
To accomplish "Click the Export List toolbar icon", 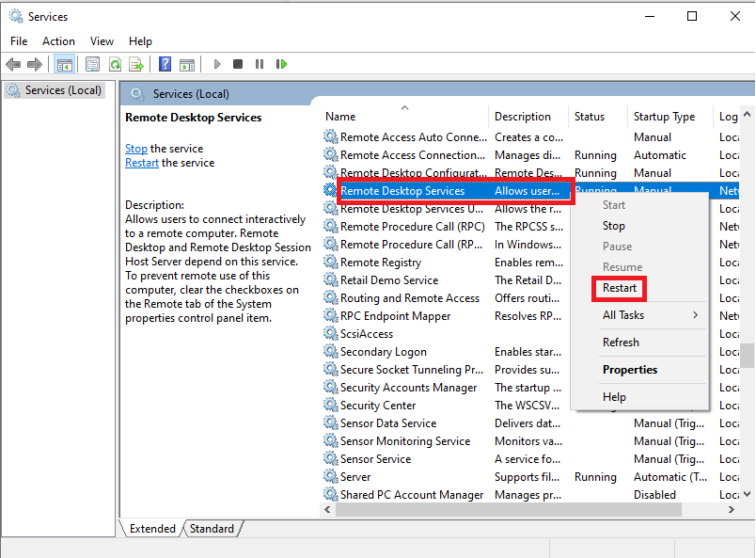I will point(136,64).
